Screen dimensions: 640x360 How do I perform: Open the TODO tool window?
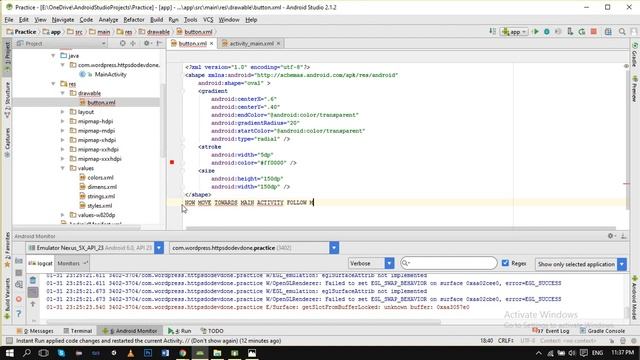click(212, 331)
